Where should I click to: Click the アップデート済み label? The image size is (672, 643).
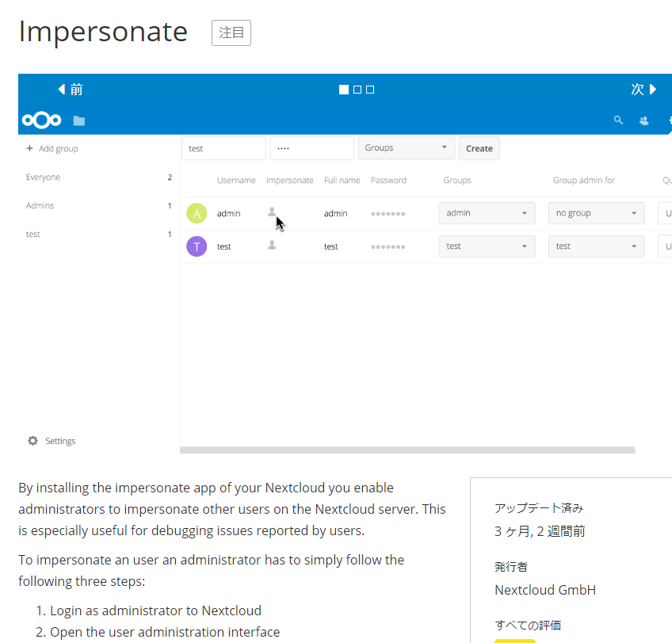point(539,508)
